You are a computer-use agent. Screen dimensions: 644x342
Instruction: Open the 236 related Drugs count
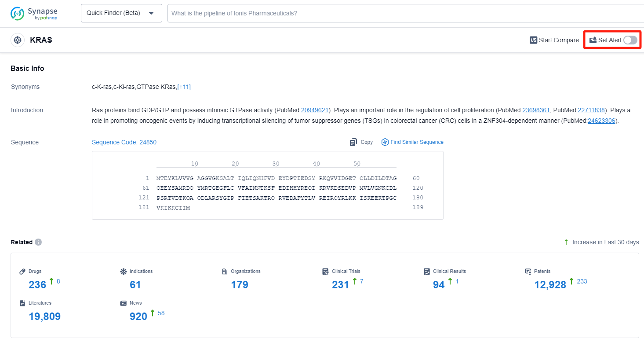click(x=37, y=285)
